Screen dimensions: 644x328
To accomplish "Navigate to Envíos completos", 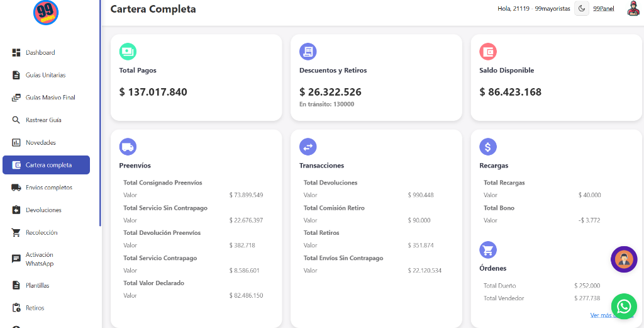I will [x=48, y=188].
